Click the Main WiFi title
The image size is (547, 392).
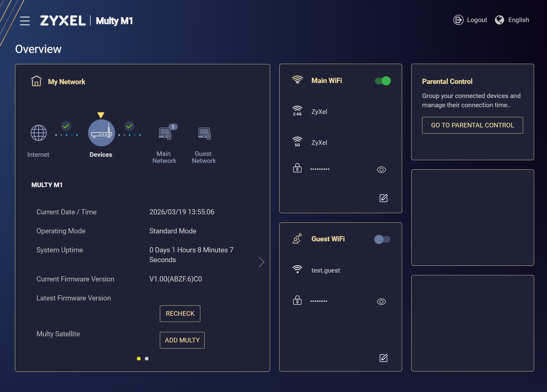pyautogui.click(x=327, y=81)
